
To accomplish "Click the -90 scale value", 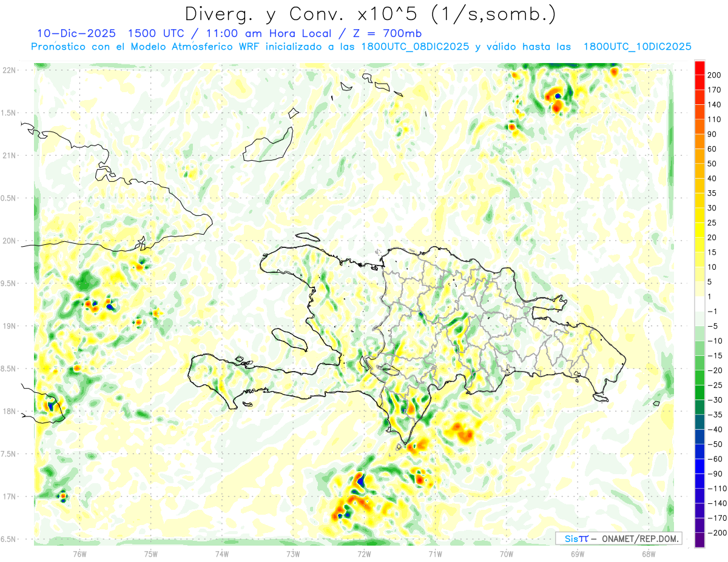I will (715, 473).
